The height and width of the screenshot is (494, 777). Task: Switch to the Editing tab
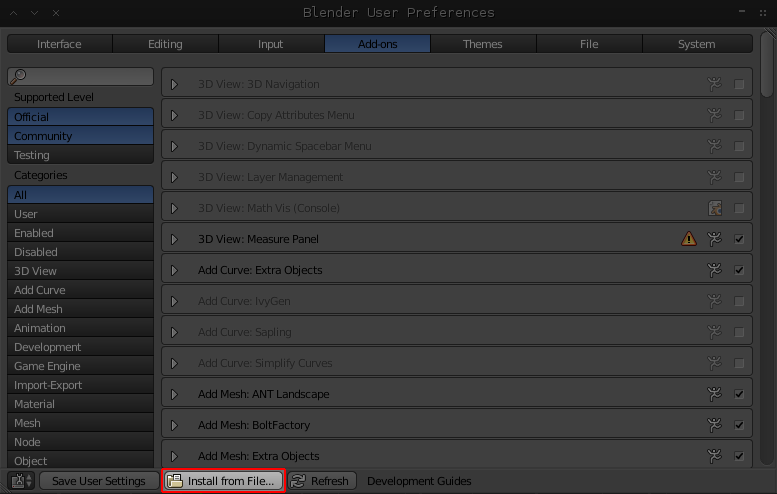click(166, 44)
